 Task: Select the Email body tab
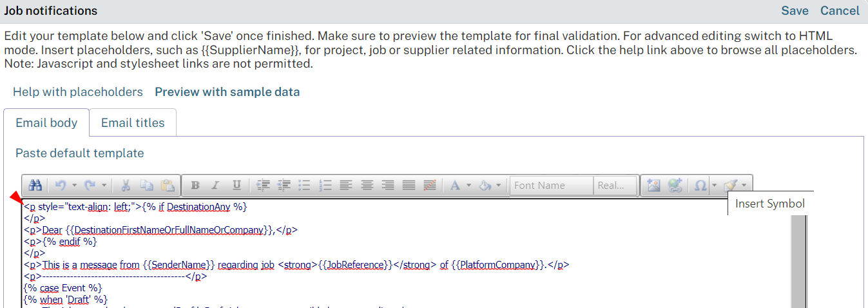tap(46, 123)
